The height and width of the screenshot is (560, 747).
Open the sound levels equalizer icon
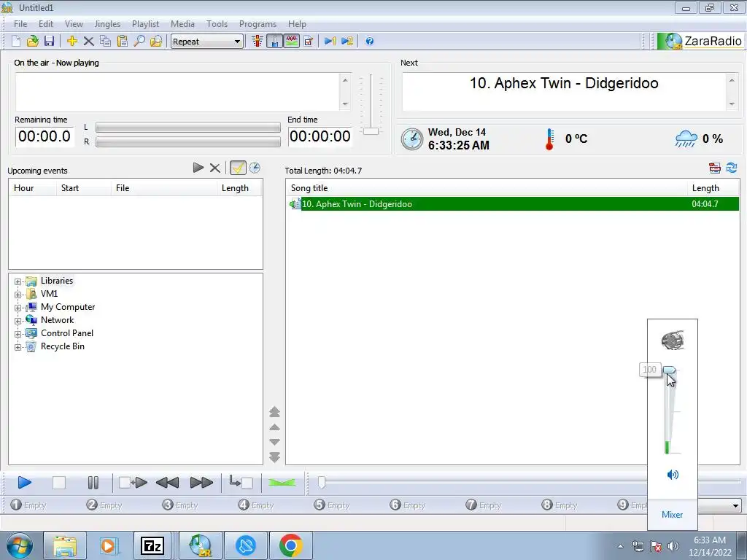pyautogui.click(x=258, y=42)
